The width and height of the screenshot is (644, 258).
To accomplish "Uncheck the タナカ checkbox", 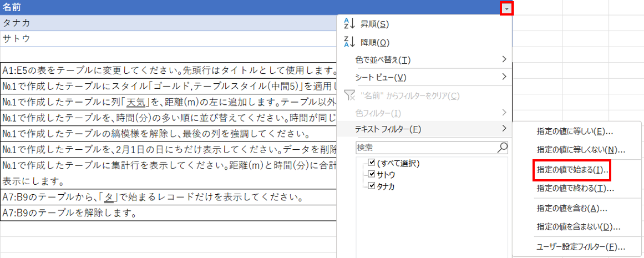I will point(372,186).
